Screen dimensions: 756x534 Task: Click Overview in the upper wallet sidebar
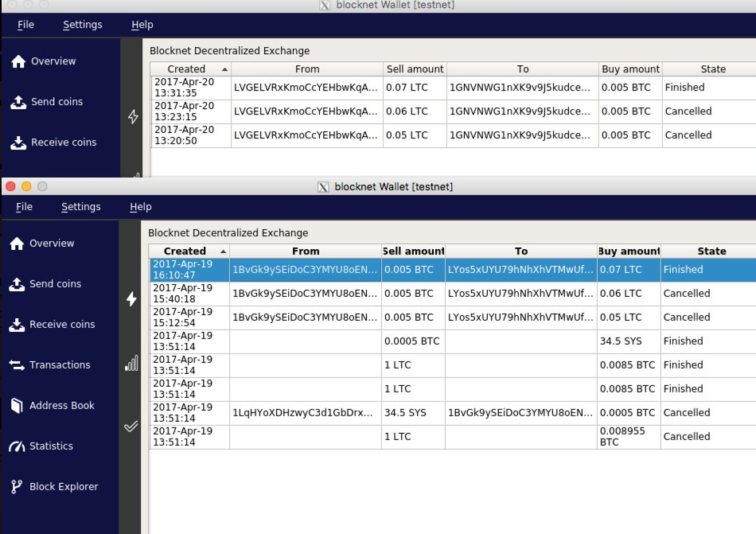(44, 61)
